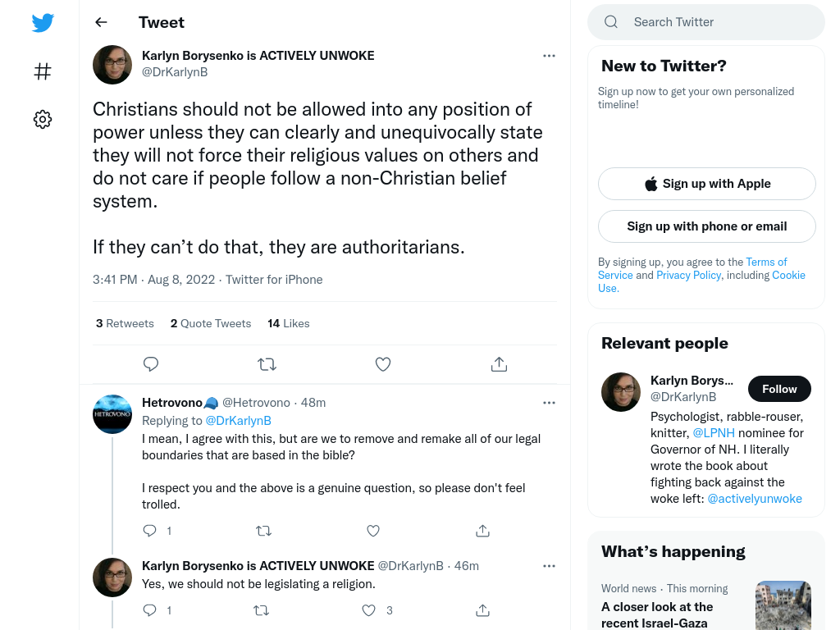Like the main Christians tweet

tap(383, 364)
